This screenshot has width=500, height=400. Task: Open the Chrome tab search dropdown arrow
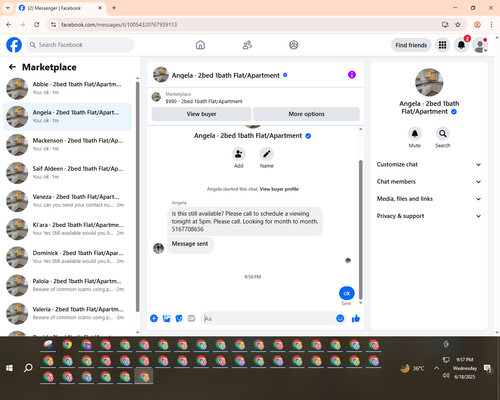8,8
